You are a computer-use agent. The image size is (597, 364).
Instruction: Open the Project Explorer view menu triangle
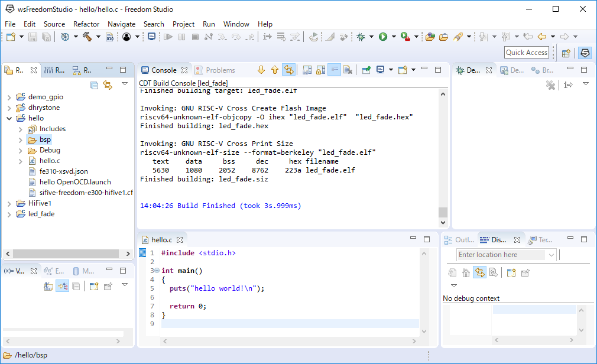[x=125, y=83]
